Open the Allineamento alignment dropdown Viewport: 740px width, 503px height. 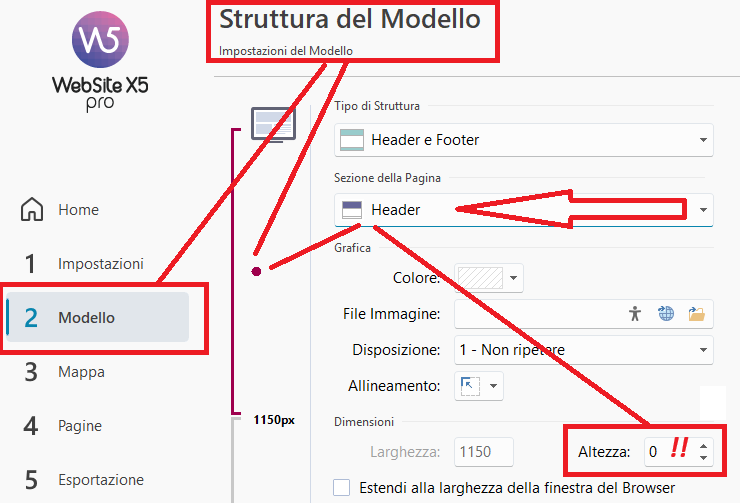pyautogui.click(x=494, y=385)
